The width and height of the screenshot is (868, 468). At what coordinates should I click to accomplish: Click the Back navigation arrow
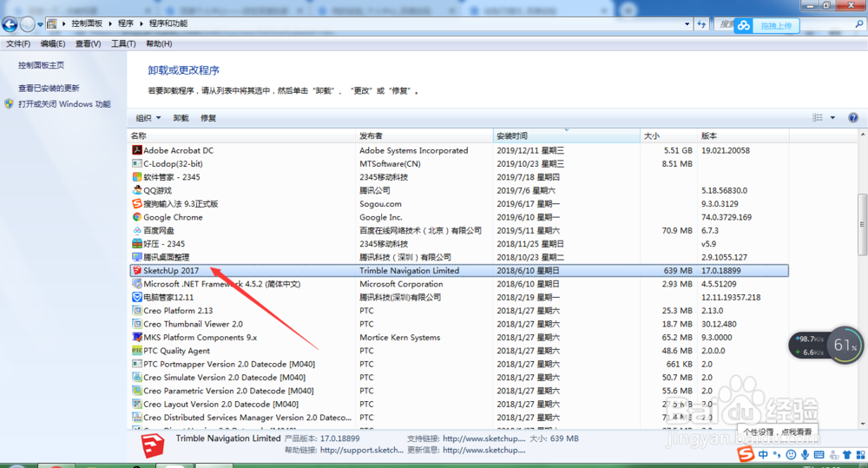tap(10, 24)
